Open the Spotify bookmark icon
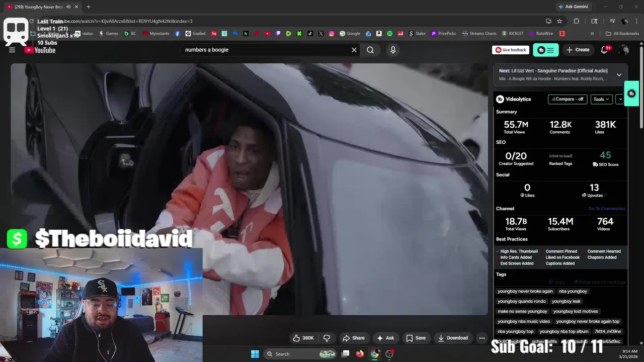 point(389,34)
